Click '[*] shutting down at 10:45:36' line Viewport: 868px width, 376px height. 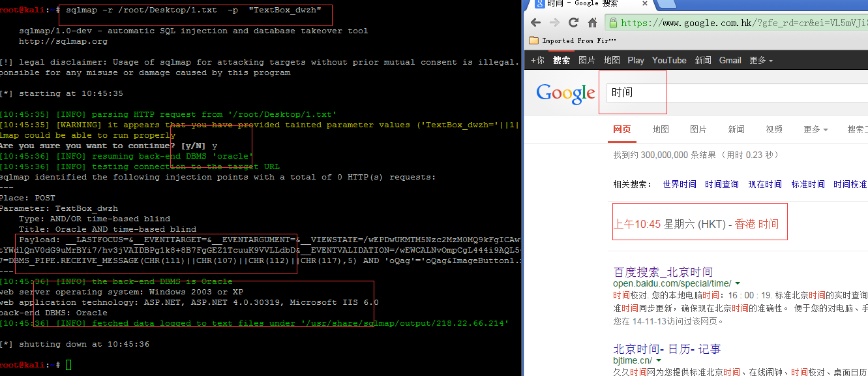click(x=74, y=344)
